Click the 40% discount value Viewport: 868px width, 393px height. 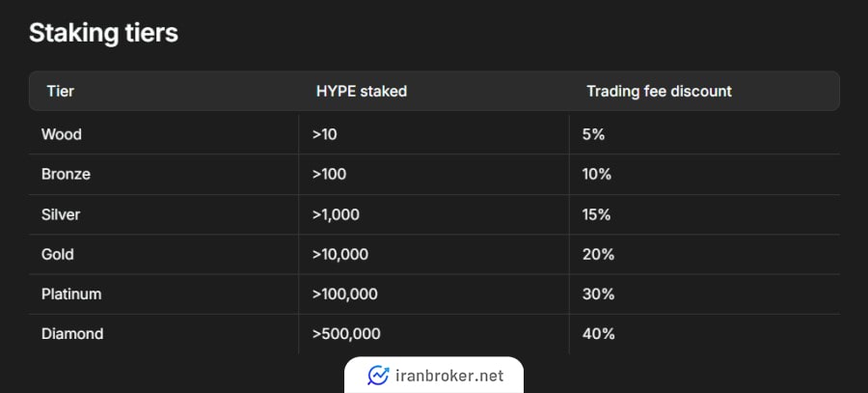point(598,334)
